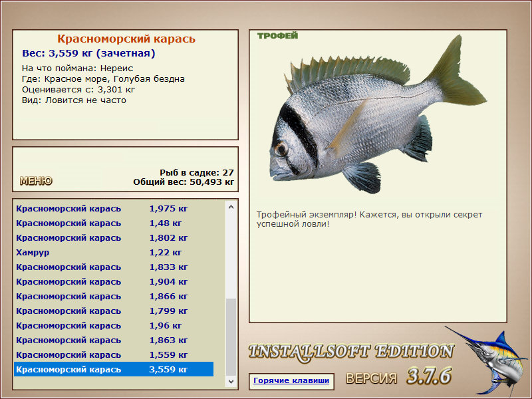532x399 pixels.
Task: Click the Вес: 3,559 кг (зачетная) line
Action: tap(88, 53)
